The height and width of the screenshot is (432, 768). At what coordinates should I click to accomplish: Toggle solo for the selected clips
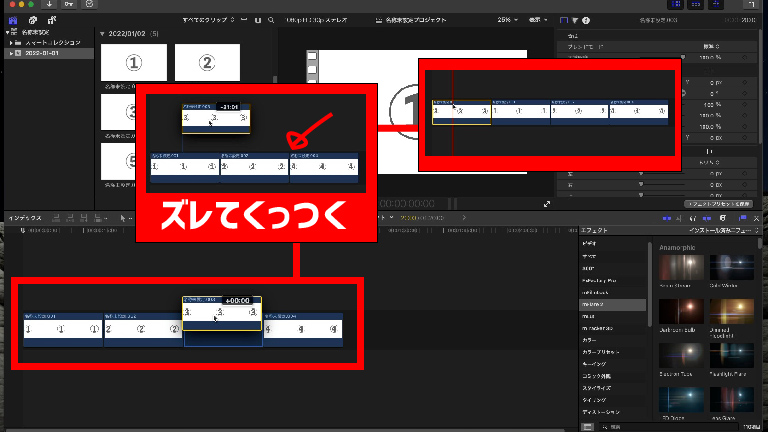(x=693, y=218)
